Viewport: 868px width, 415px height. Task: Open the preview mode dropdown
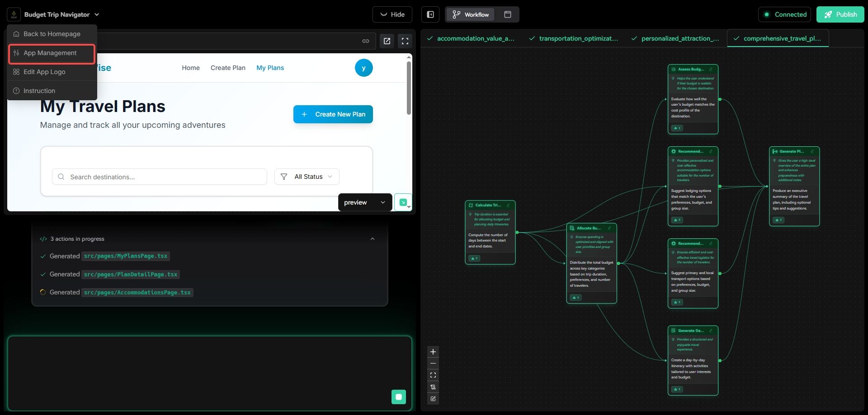click(x=364, y=202)
